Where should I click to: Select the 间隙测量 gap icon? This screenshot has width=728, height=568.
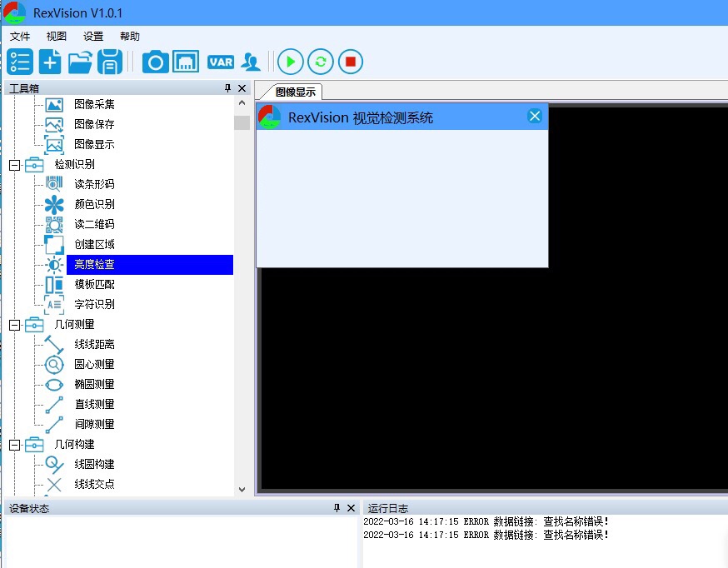tap(54, 425)
